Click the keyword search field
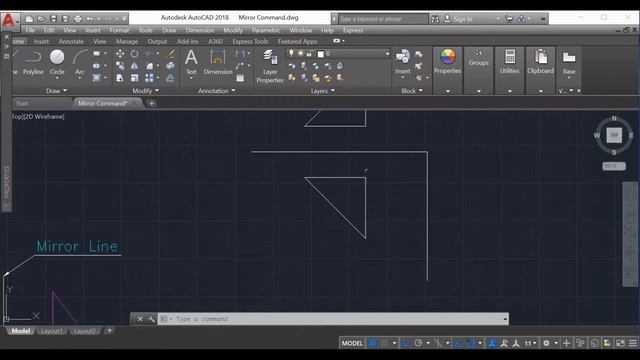Image resolution: width=640 pixels, height=360 pixels. (x=383, y=19)
